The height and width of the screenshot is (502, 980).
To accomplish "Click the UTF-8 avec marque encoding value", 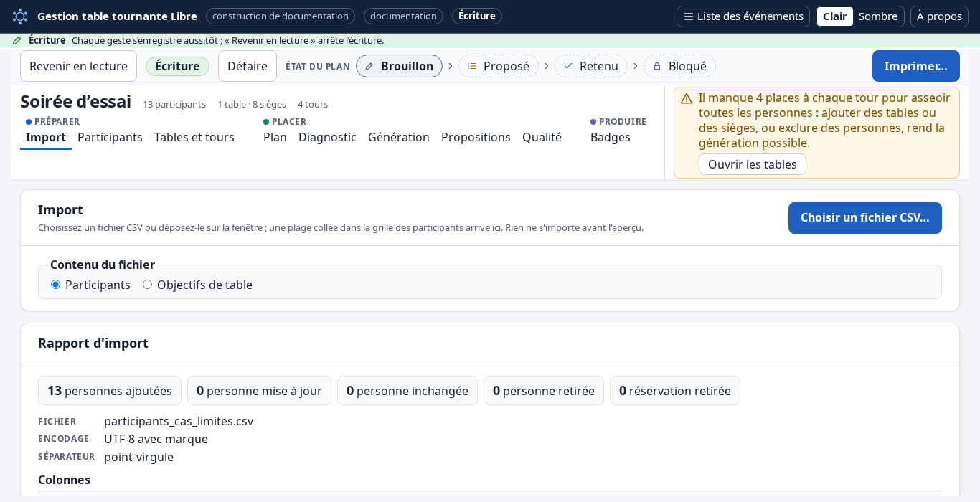I will (x=156, y=439).
